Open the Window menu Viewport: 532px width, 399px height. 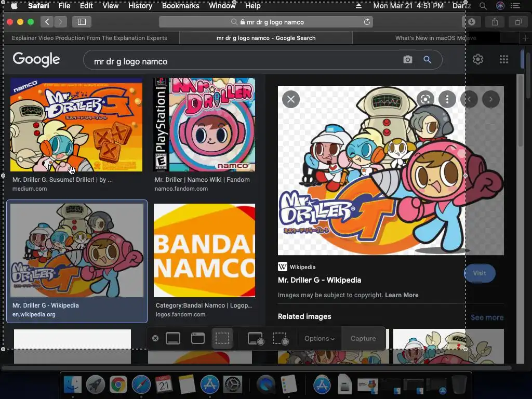click(222, 6)
